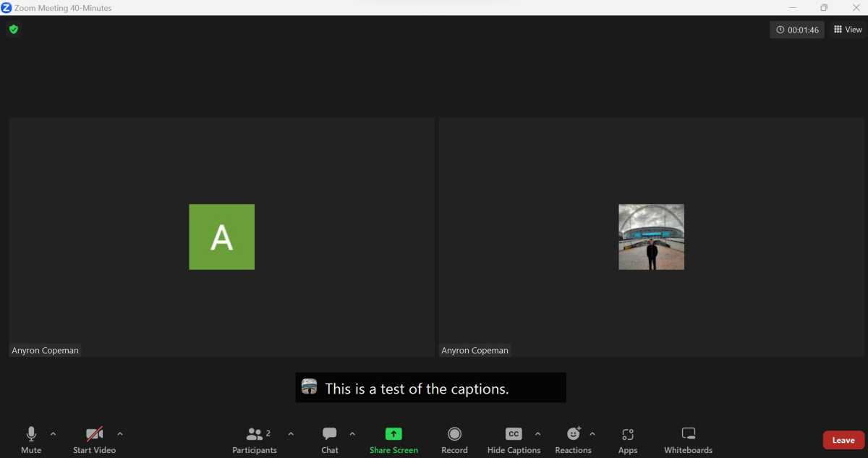Expand video options arrow beside Start Video
Screen dimensions: 868x458
point(120,434)
